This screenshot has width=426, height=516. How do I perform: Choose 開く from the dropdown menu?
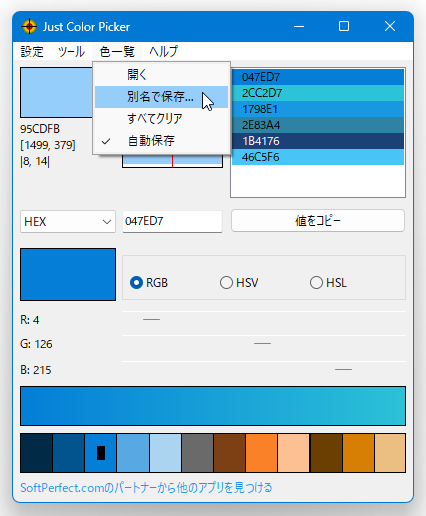point(161,75)
